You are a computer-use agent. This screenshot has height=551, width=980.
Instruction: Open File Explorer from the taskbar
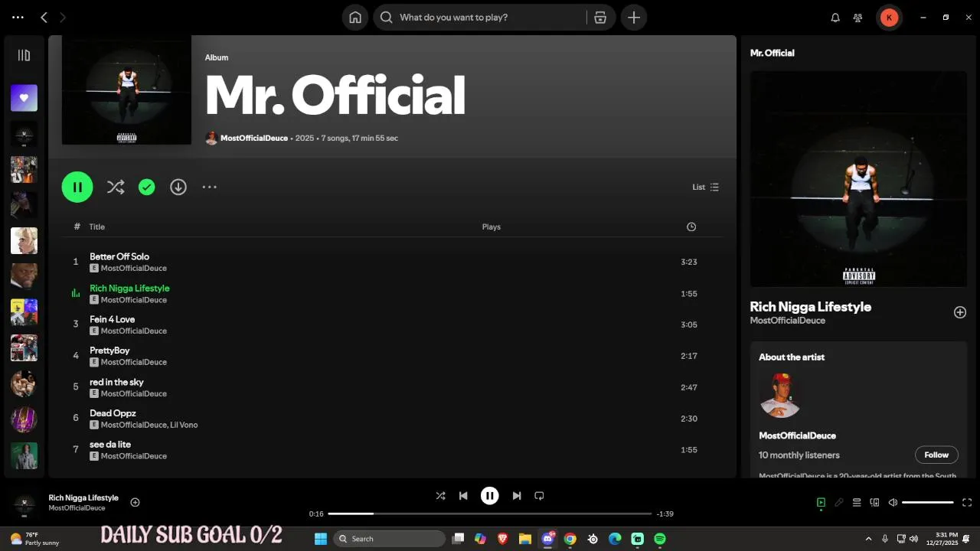click(525, 539)
